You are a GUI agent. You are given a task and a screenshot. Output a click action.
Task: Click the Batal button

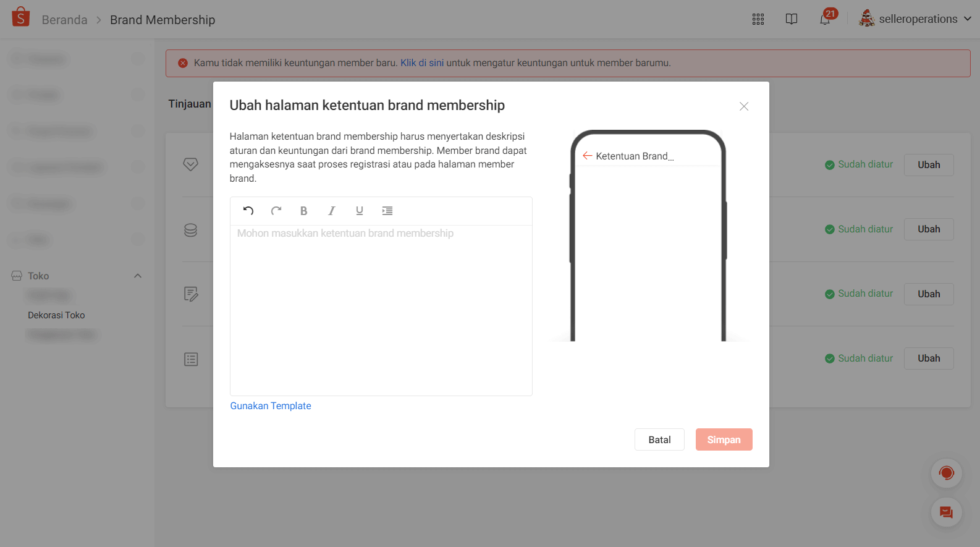659,439
